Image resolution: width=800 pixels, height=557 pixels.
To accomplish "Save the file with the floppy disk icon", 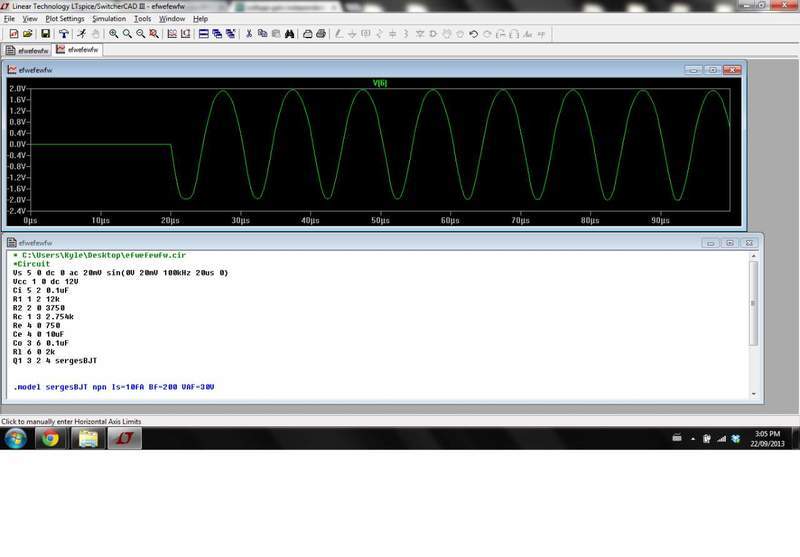I will point(43,33).
